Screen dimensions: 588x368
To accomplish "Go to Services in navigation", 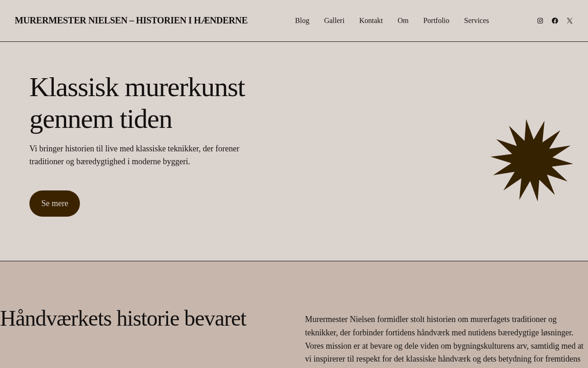I will 476,21.
